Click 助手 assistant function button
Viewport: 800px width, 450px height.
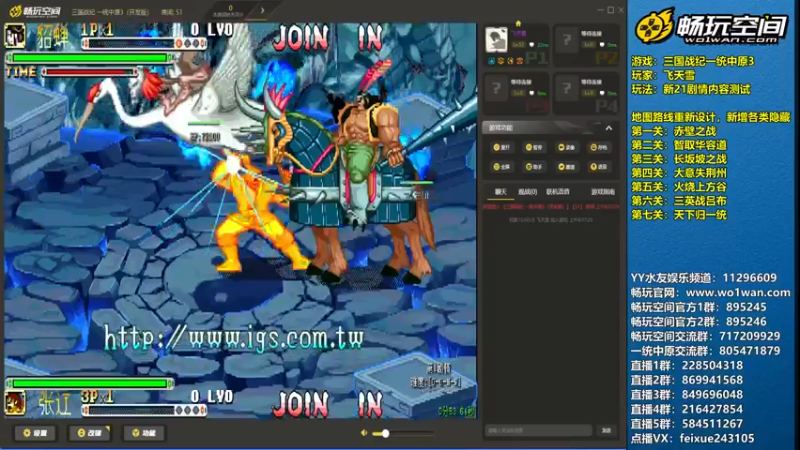coord(534,167)
